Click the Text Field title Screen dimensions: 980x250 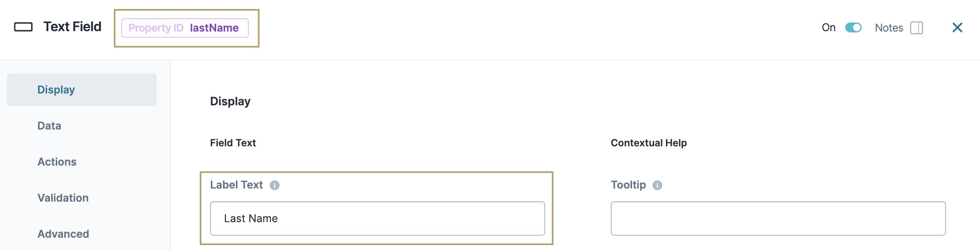(x=72, y=27)
